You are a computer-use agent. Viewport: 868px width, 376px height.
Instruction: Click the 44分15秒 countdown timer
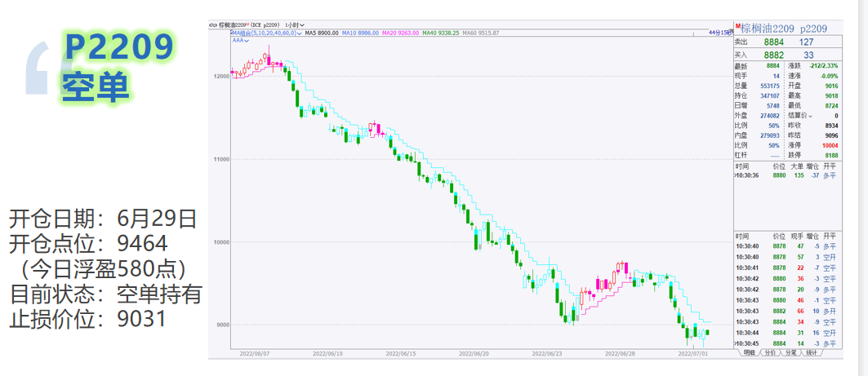point(719,33)
